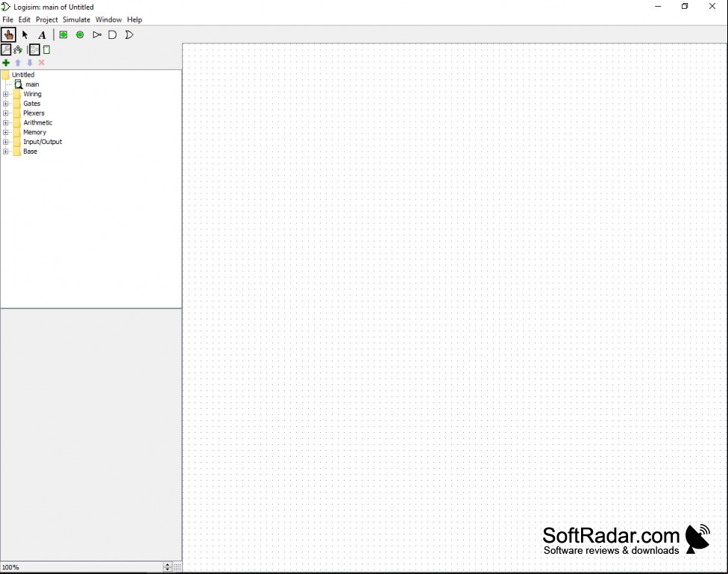Expand the Arithmetic library
Viewport: 728px width, 574px height.
(5, 122)
